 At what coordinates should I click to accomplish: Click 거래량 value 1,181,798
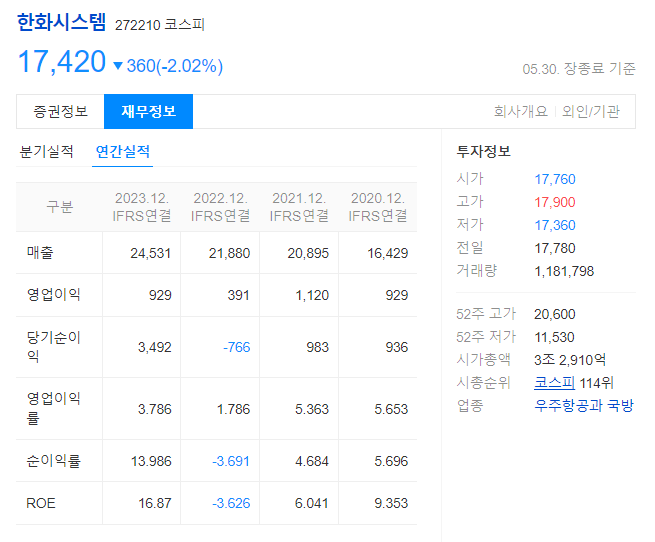click(x=564, y=271)
